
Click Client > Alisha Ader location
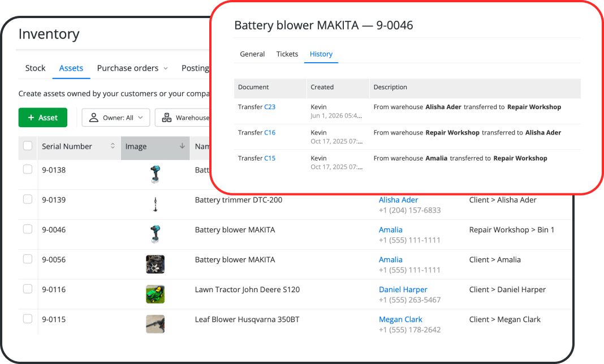tap(503, 200)
